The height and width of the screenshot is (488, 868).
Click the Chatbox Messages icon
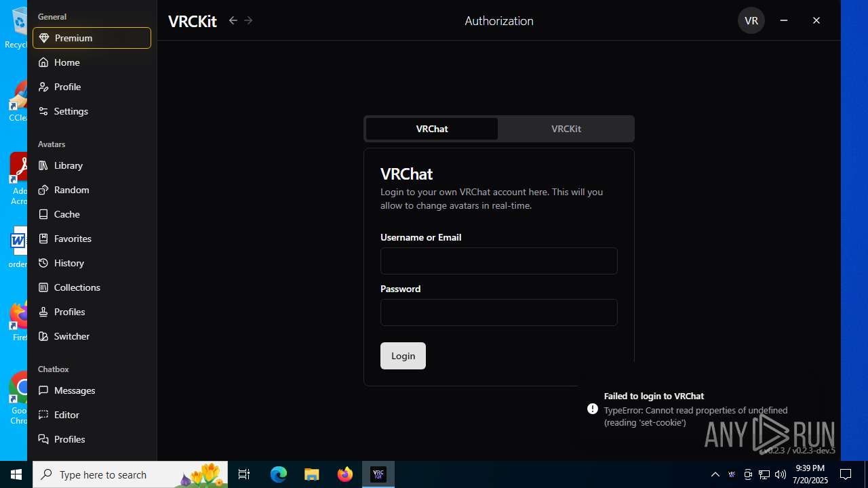click(43, 390)
